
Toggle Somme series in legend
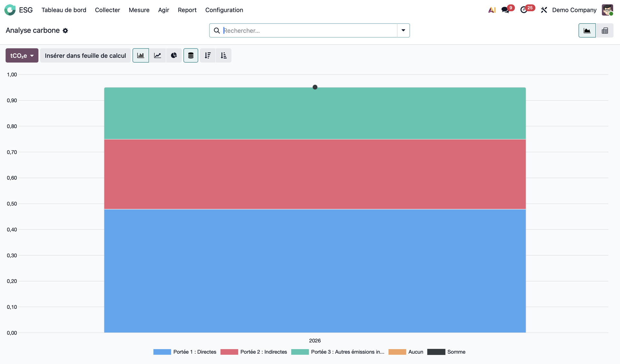456,352
